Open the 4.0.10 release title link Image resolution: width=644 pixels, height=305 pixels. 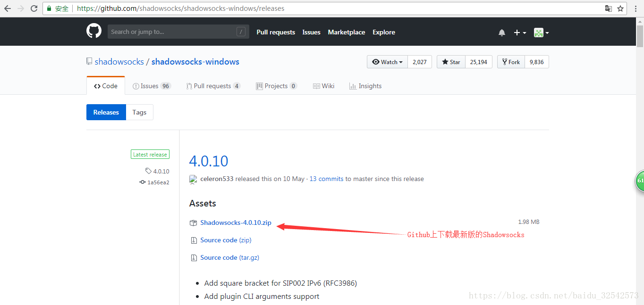[209, 161]
